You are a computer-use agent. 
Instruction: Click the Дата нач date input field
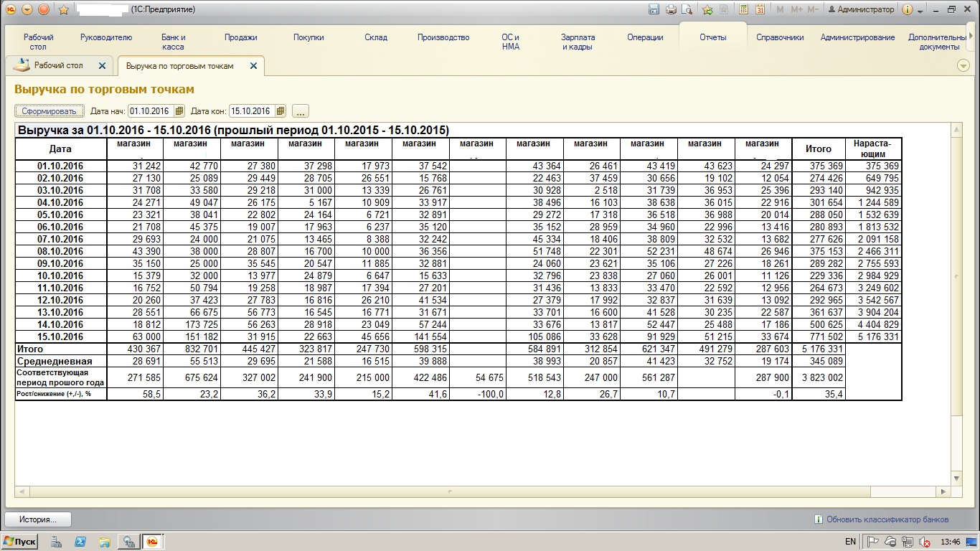coord(150,111)
